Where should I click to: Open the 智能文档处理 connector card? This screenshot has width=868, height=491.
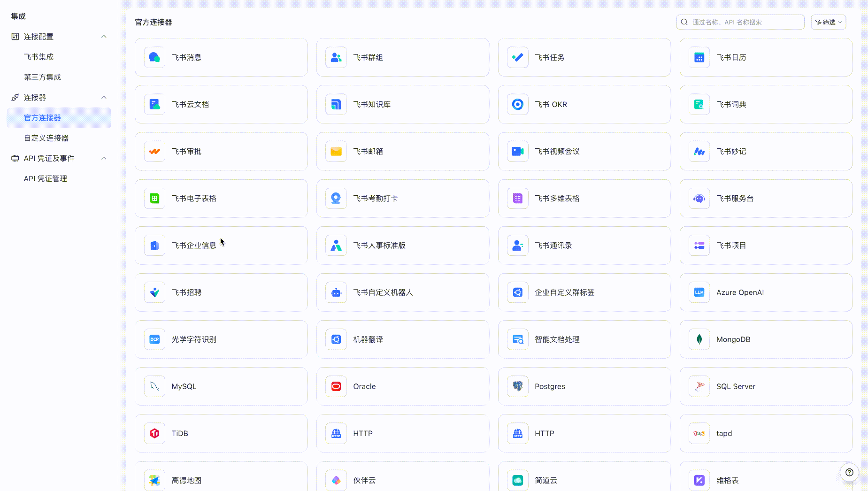pyautogui.click(x=584, y=339)
